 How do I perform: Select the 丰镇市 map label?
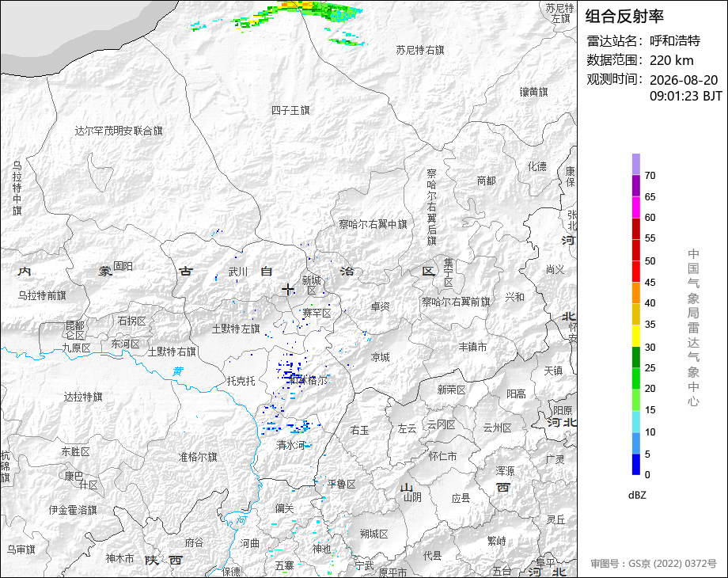pyautogui.click(x=472, y=347)
